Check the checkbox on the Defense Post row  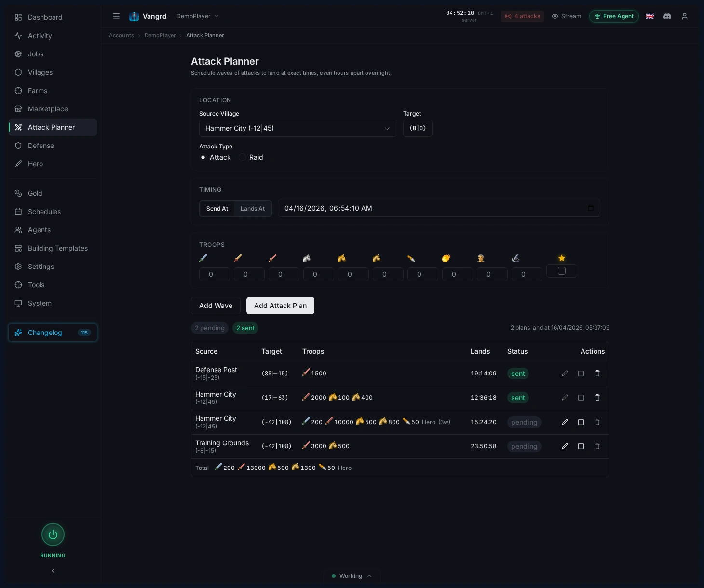click(x=581, y=374)
